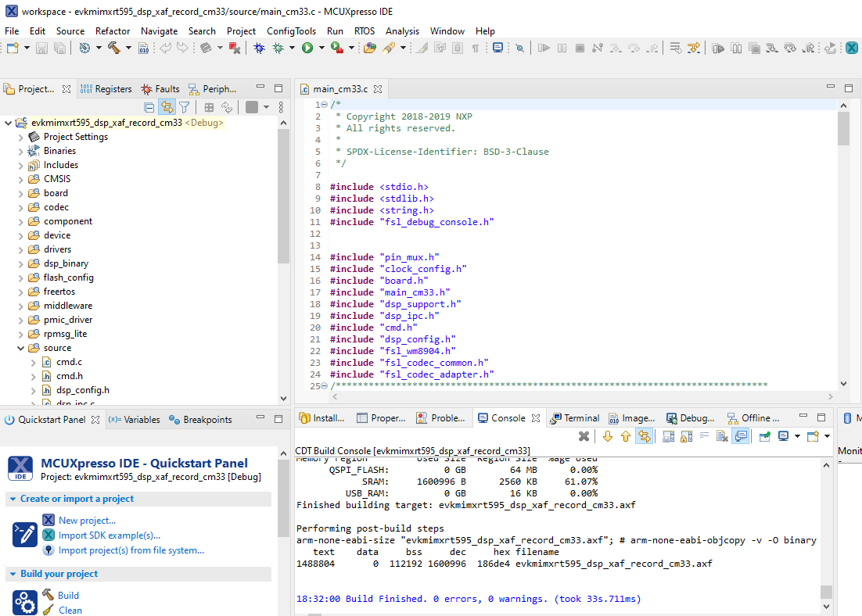
Task: Click the Collapse All icon in Project Explorer
Action: coord(149,107)
